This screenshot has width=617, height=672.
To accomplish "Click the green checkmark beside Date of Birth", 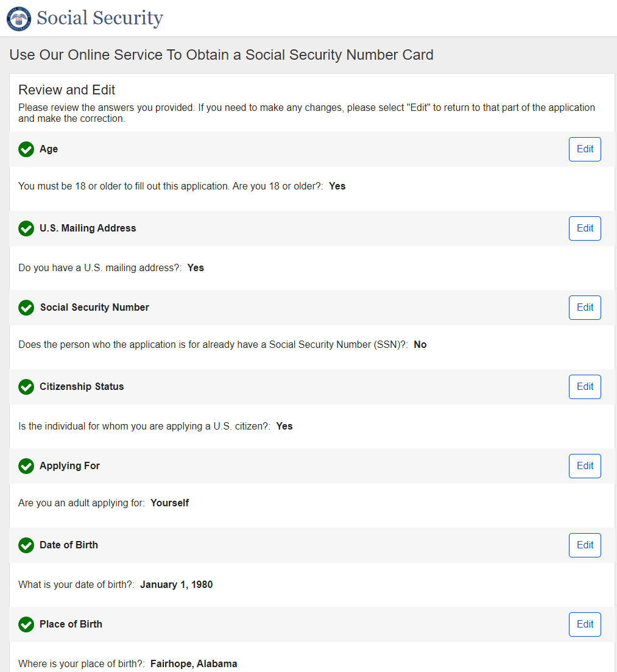I will (26, 545).
